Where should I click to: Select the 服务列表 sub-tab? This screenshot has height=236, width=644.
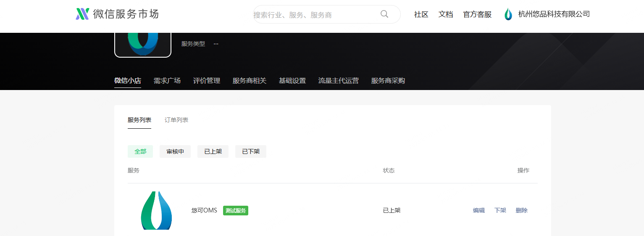point(139,120)
